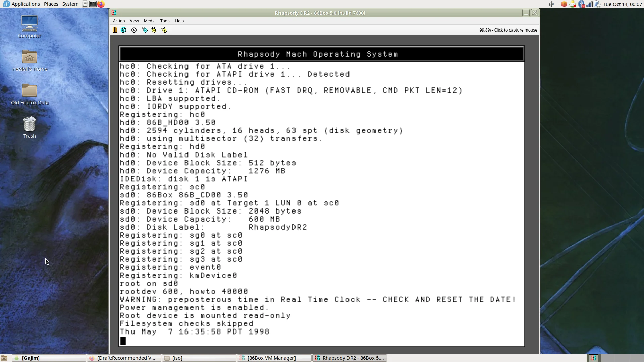
Task: Hard reset the emulated machine
Action: tap(123, 30)
